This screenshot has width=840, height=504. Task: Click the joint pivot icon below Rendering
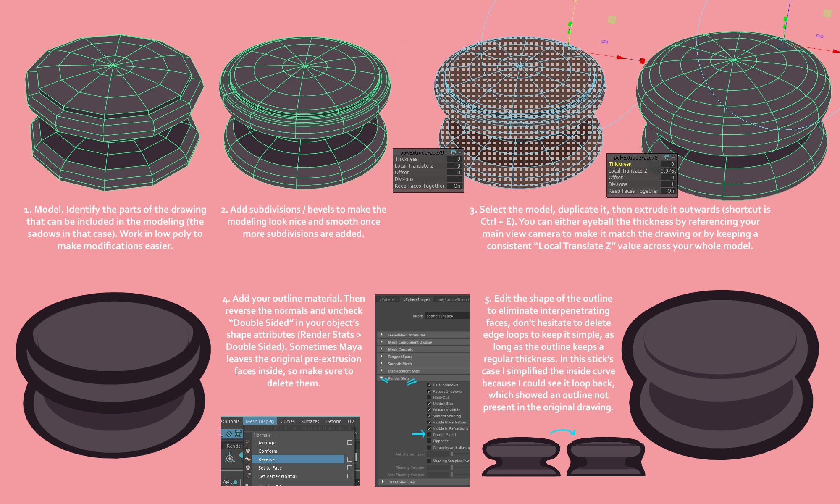230,458
